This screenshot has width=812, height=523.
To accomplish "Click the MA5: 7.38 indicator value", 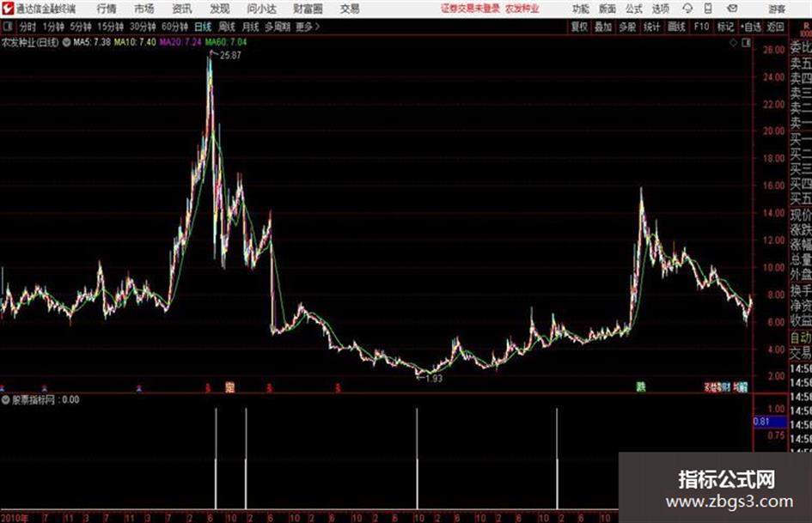I will click(92, 42).
